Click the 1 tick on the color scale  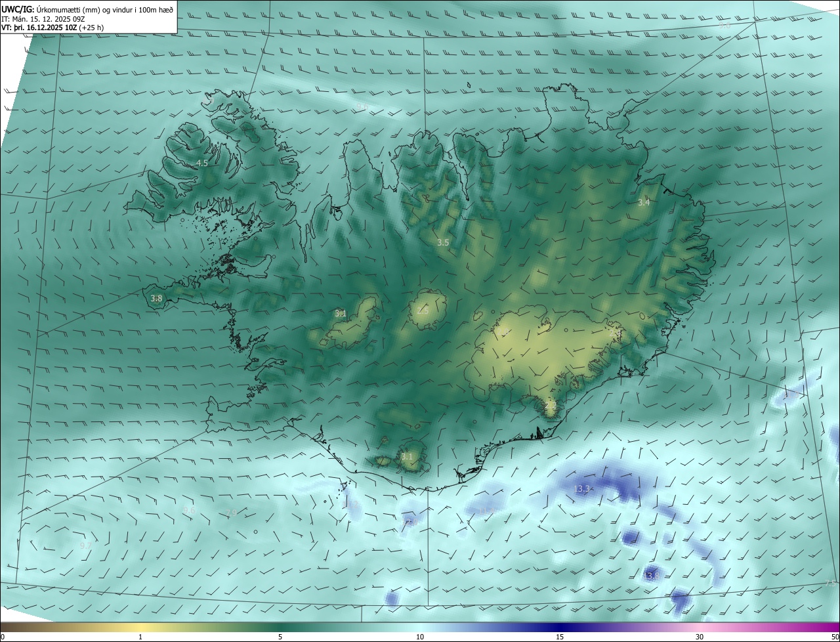140,637
